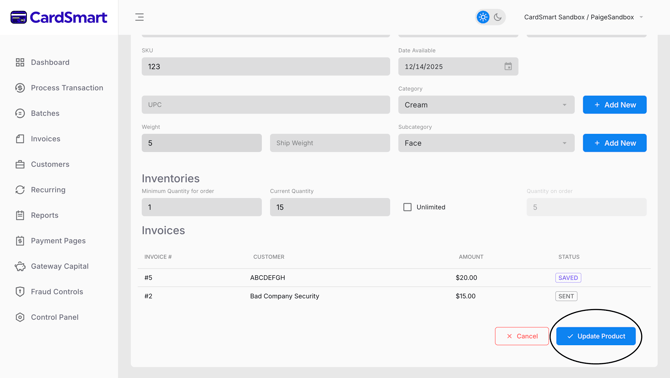
Task: Open the Batches menu item
Action: tap(45, 113)
